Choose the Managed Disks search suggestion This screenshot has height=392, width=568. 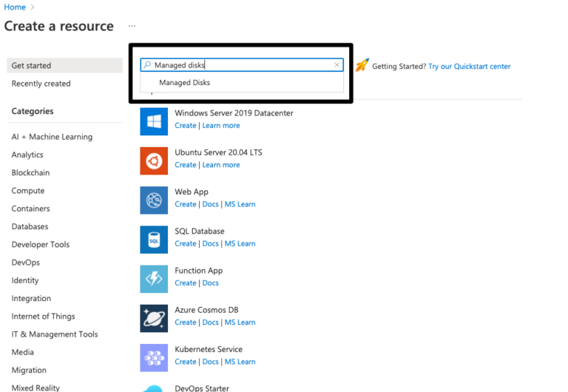(x=185, y=83)
